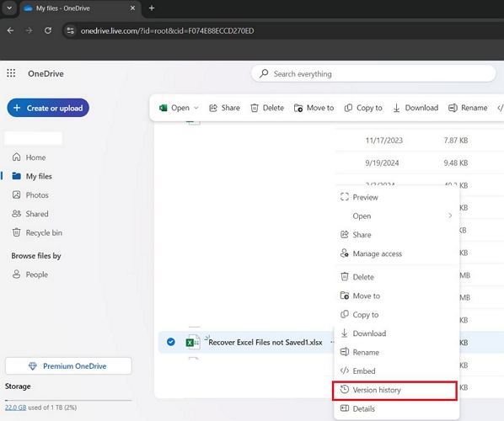
Task: Click Move to folder icon in toolbar
Action: tap(298, 108)
